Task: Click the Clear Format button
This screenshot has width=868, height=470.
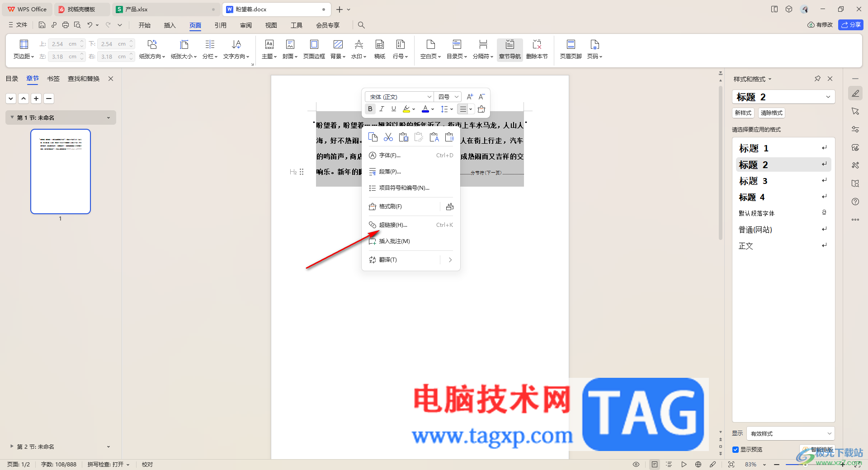Action: [x=771, y=113]
